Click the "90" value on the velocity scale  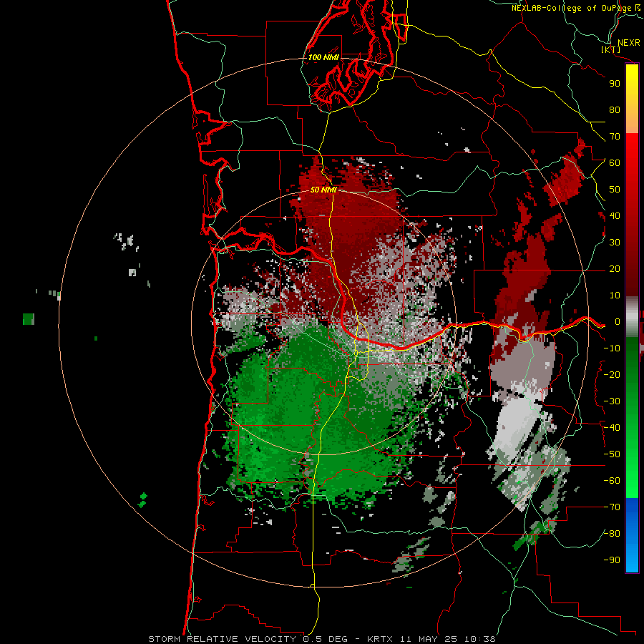615,84
